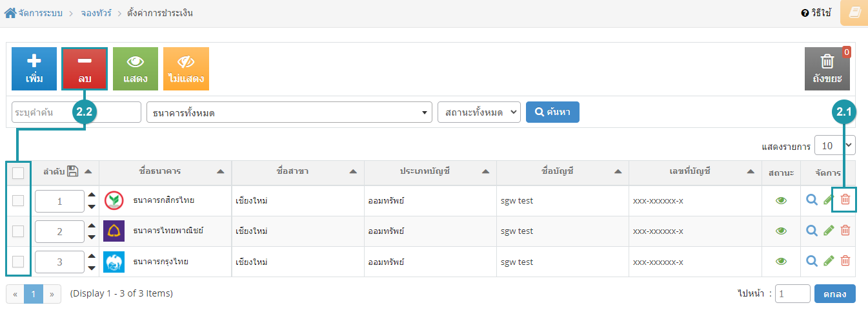Go to จองทัวร์ in the breadcrumb
Viewport: 868px width, 314px height.
(94, 13)
